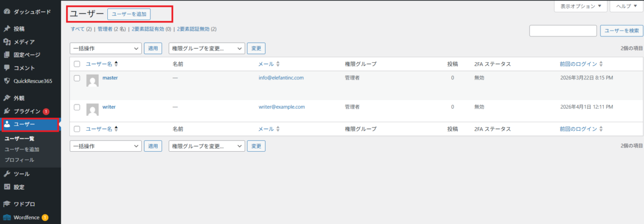Click the Comments speech bubble icon
Screen dimensions: 644x224
pos(7,68)
